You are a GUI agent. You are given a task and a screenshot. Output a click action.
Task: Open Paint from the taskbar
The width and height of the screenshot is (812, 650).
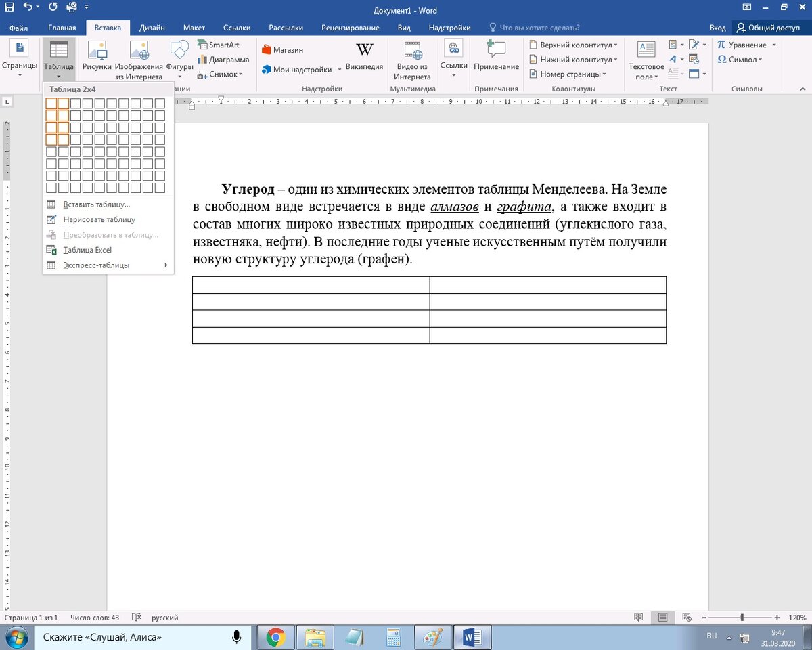pos(432,638)
